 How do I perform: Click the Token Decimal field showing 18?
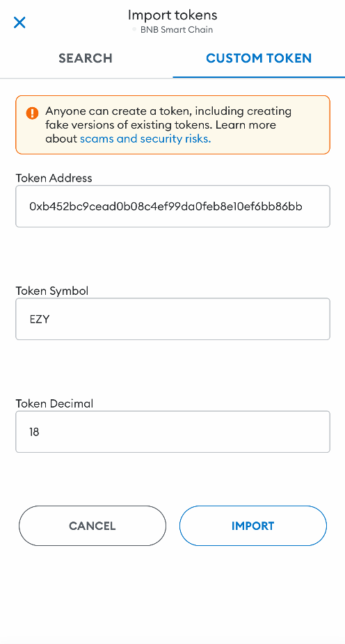tap(172, 432)
